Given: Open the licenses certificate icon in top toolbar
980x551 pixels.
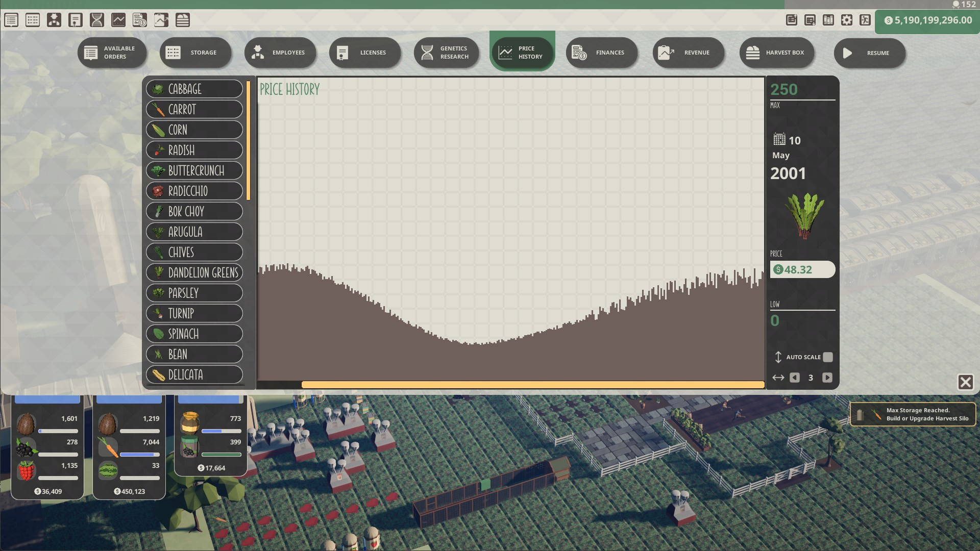Looking at the screenshot, I should pos(75,20).
